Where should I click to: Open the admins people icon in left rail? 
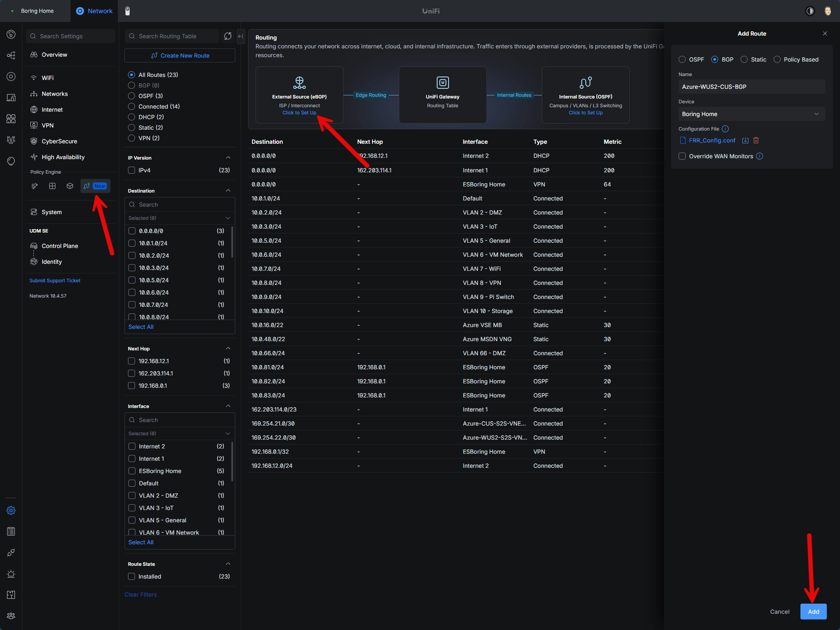click(x=11, y=616)
